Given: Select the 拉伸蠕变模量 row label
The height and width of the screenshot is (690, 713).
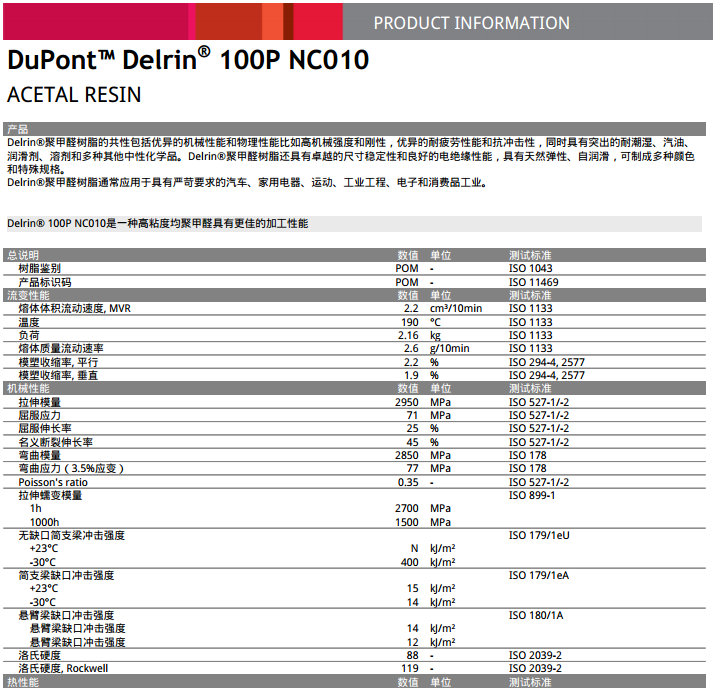Looking at the screenshot, I should click(50, 495).
